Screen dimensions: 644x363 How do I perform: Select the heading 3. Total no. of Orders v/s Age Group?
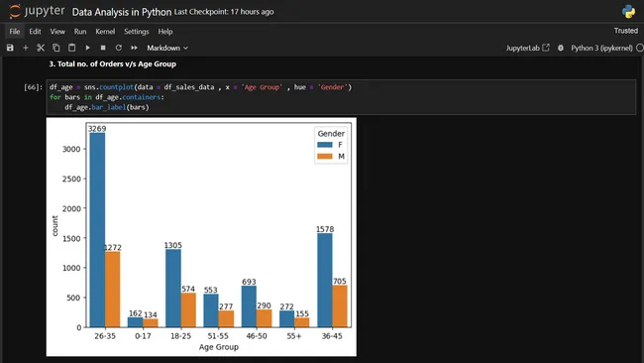pos(113,63)
